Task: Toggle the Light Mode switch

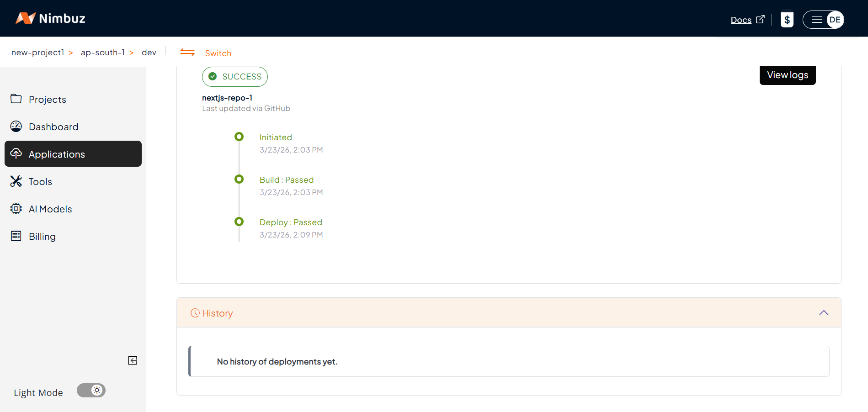Action: 91,391
